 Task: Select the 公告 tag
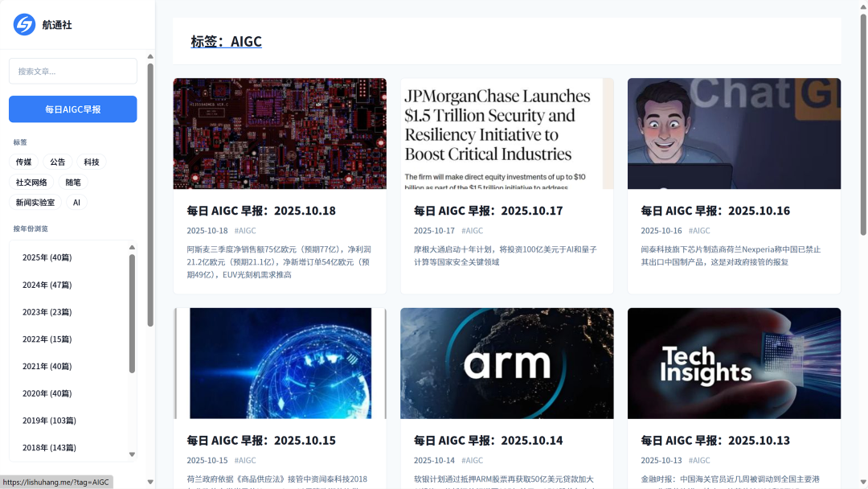click(58, 162)
